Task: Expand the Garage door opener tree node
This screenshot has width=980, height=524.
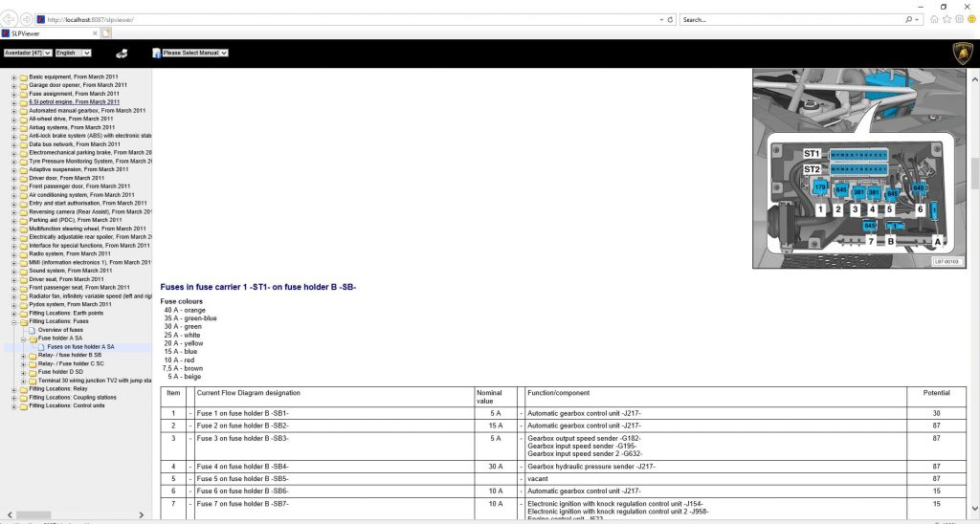Action: point(13,85)
